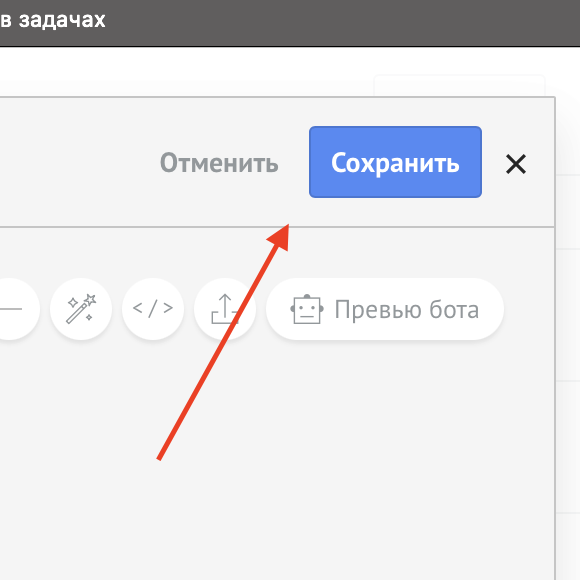This screenshot has height=580, width=580.
Task: Click the "Превью бота" text label
Action: coord(407,310)
